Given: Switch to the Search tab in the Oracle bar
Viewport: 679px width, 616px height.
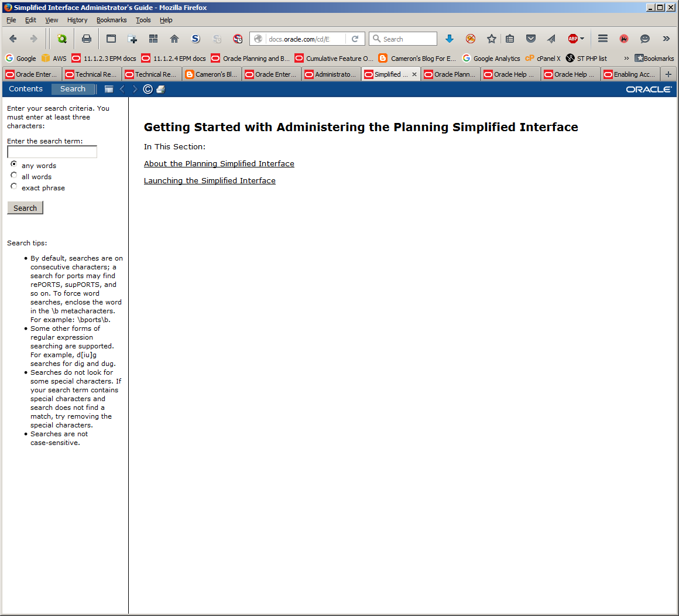Looking at the screenshot, I should click(x=73, y=89).
